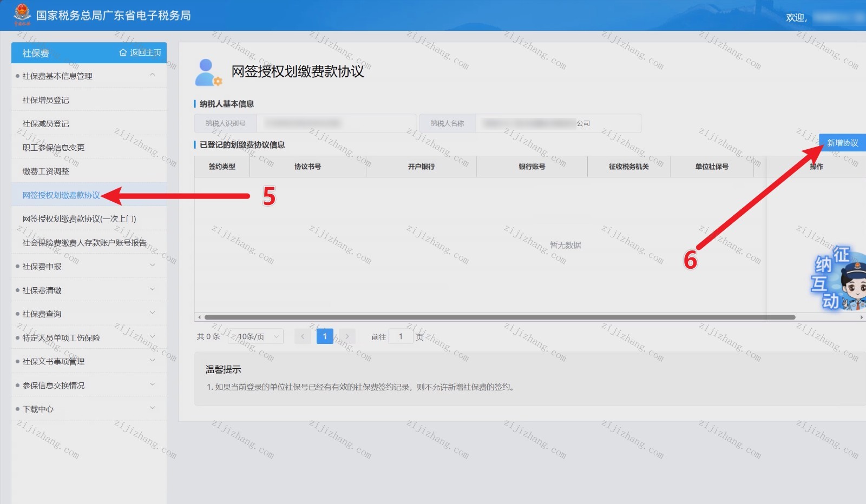This screenshot has height=504, width=866.
Task: Click the 协议书号 column header
Action: pos(308,167)
